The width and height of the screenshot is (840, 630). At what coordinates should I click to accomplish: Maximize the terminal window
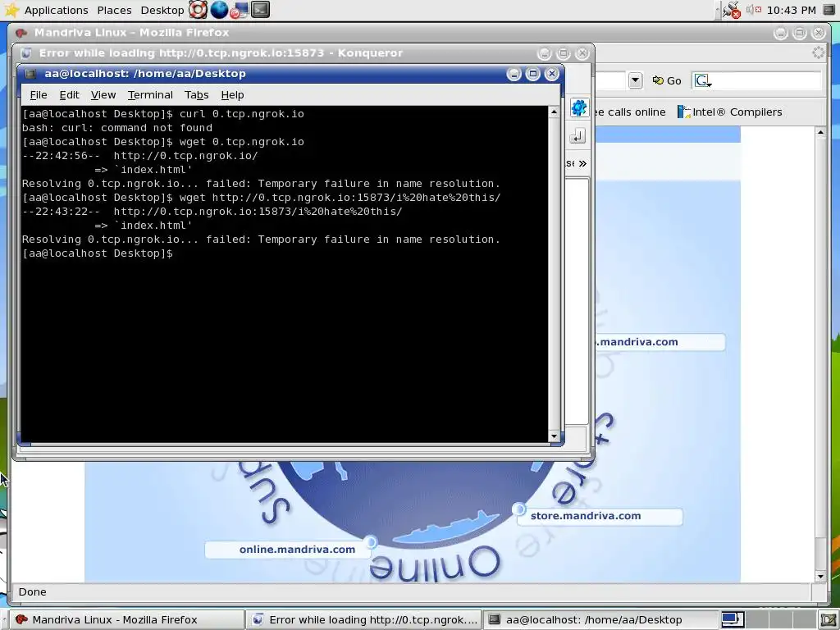(532, 74)
